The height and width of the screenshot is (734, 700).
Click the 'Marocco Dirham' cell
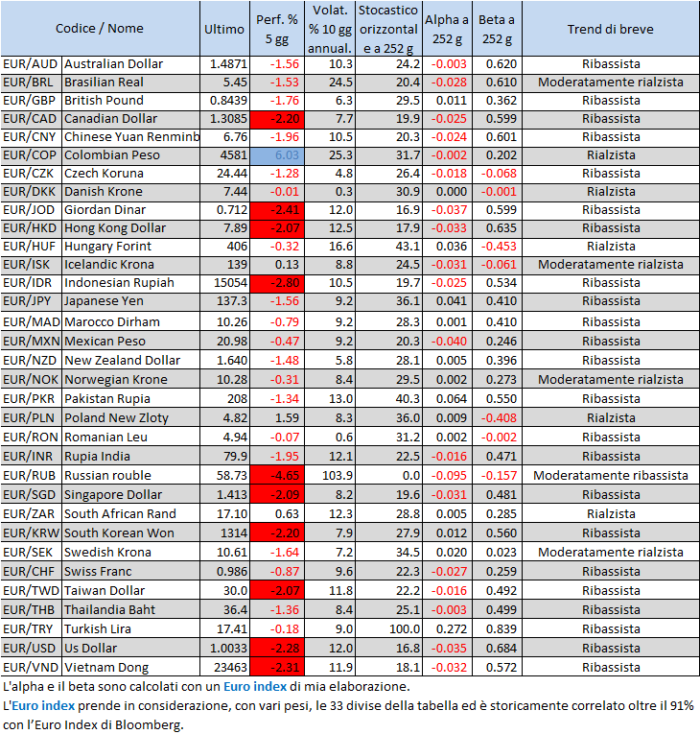coord(131,322)
